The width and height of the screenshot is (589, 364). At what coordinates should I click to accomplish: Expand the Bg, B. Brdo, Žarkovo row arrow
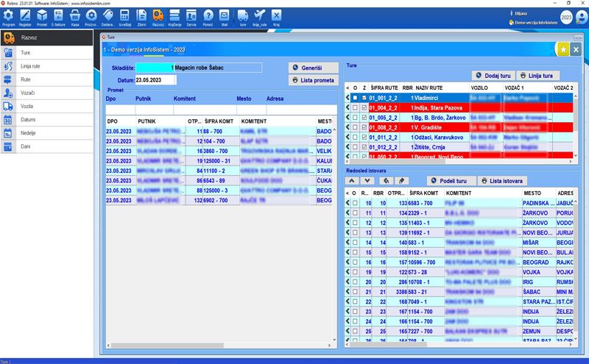coord(348,117)
